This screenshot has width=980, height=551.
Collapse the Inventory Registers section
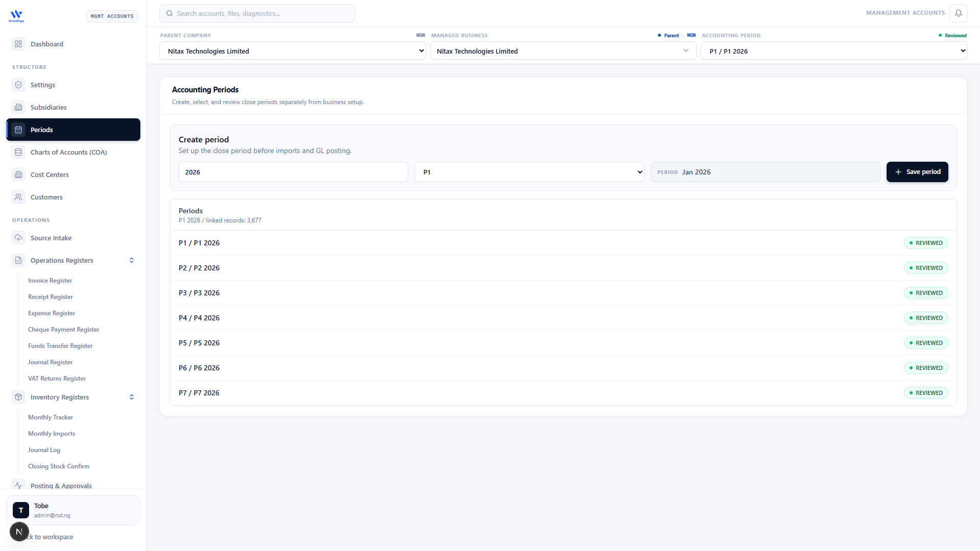coord(132,397)
